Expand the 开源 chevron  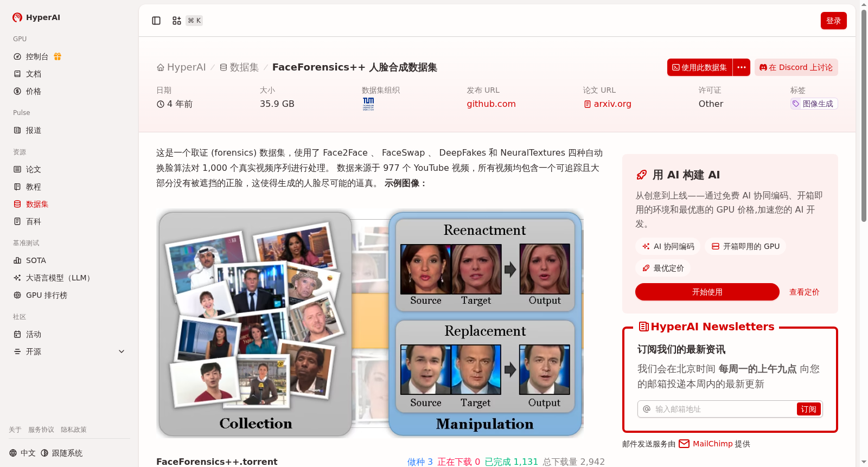[x=122, y=351]
